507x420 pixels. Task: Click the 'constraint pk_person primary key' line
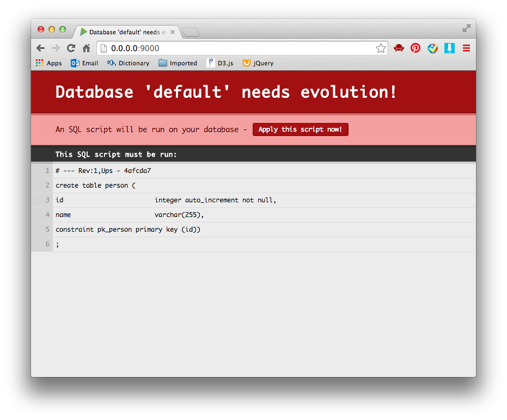click(x=128, y=230)
